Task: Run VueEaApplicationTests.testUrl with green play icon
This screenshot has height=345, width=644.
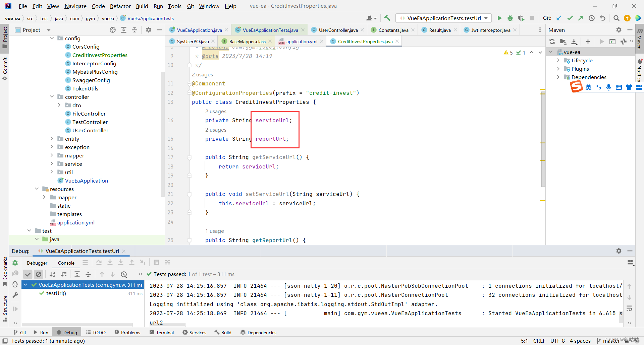Action: (x=499, y=18)
